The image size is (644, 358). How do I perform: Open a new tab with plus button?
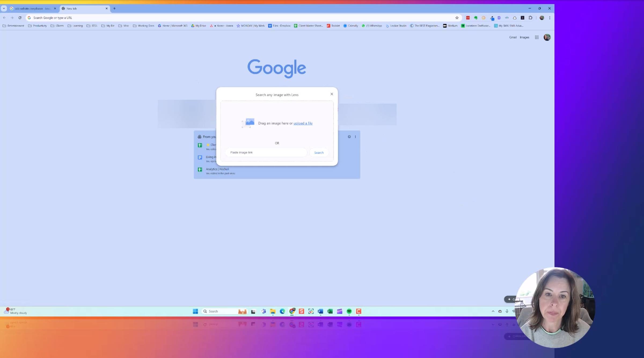pos(114,8)
